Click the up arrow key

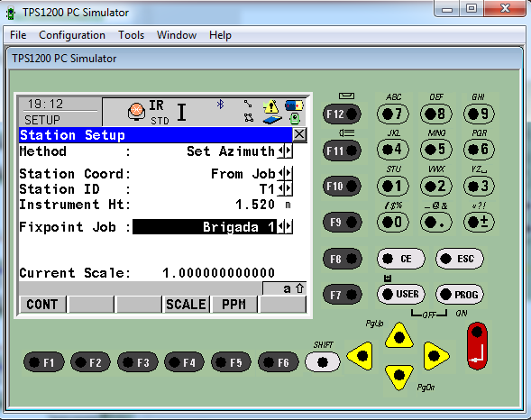tap(399, 335)
